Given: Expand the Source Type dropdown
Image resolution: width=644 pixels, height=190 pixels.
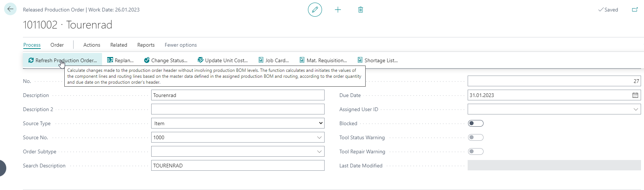Looking at the screenshot, I should coord(238,123).
